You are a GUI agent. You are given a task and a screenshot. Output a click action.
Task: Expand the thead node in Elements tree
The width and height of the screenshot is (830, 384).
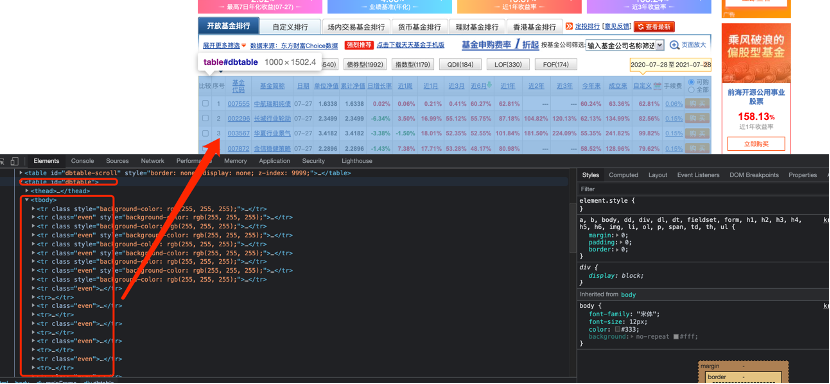(x=28, y=191)
